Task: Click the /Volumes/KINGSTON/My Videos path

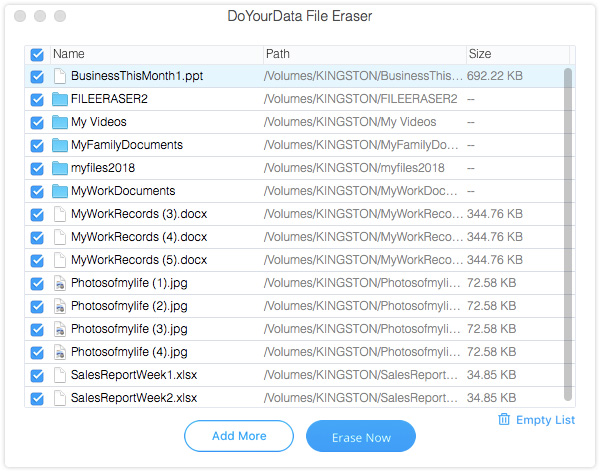Action: pos(350,122)
